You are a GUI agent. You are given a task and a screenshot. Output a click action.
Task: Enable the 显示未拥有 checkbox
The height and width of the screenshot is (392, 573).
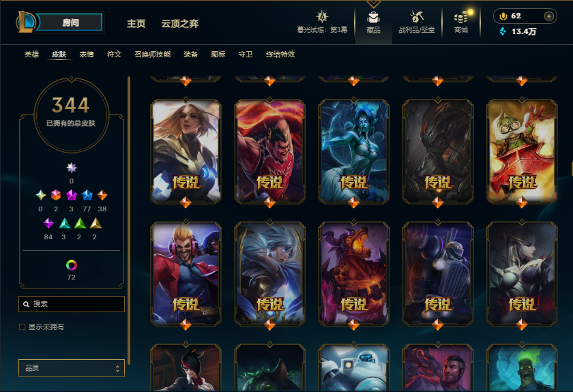[x=23, y=327]
